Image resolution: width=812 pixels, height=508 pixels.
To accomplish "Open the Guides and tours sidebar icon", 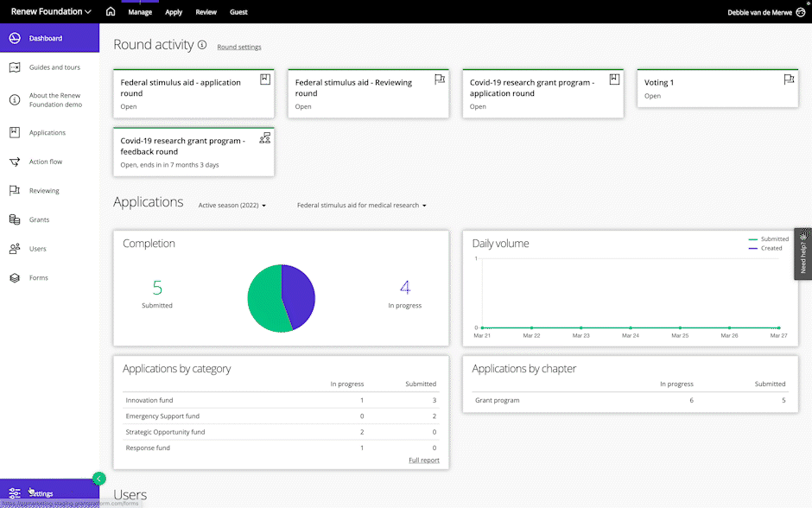I will point(15,67).
